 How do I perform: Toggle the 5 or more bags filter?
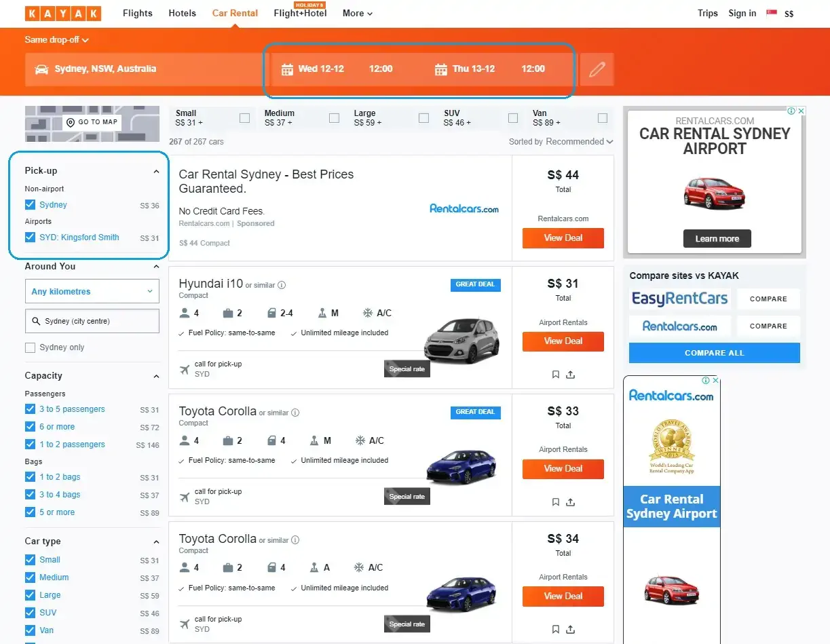tap(30, 512)
